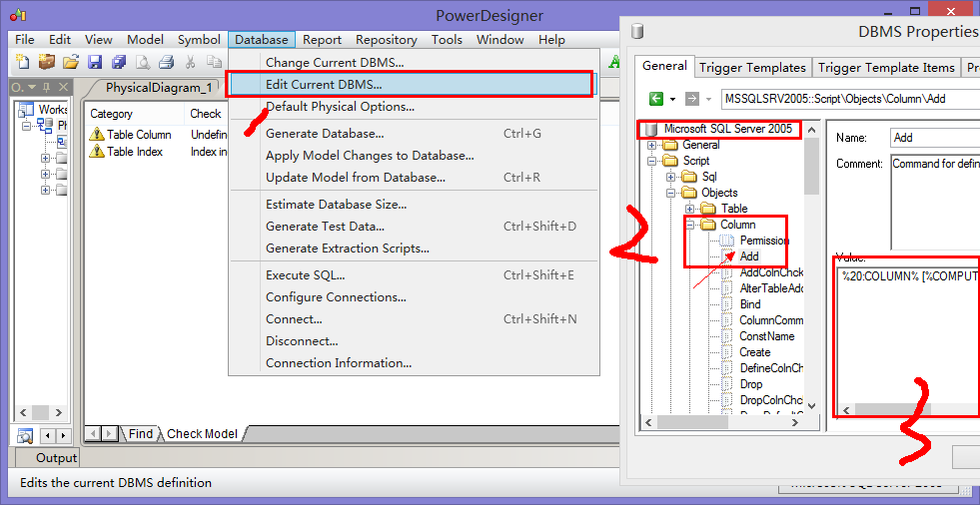Click the cylinder icon of Microsoft SQL Server 2005
The width and height of the screenshot is (980, 505).
(651, 129)
